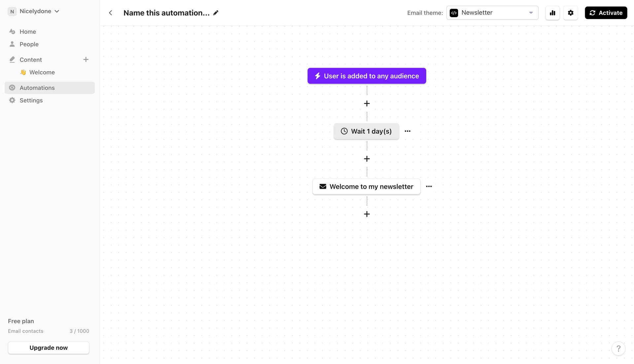Open the Newsletter email theme dropdown

(x=492, y=13)
